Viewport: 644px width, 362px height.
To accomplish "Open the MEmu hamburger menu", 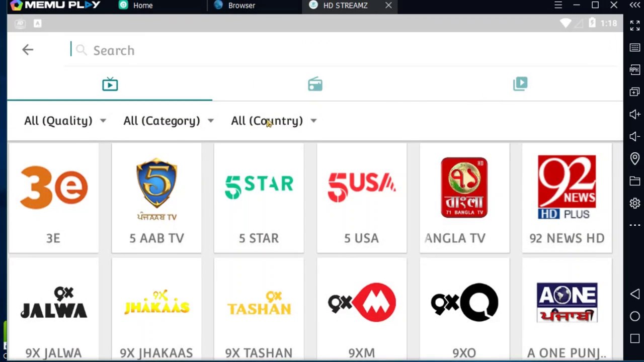I will pos(558,5).
